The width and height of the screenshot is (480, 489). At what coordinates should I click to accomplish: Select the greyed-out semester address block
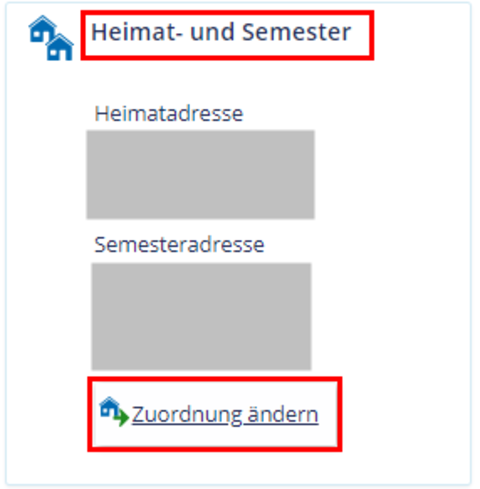[201, 317]
